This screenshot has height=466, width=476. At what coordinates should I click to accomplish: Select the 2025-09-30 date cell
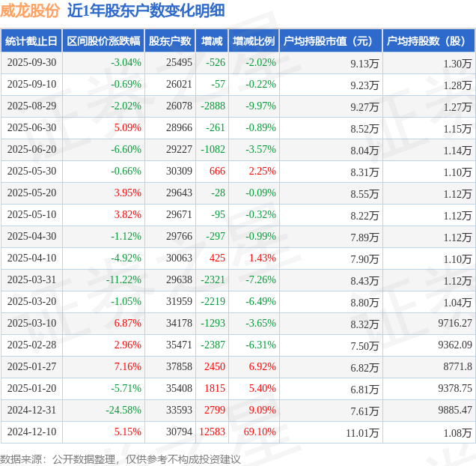(x=31, y=63)
